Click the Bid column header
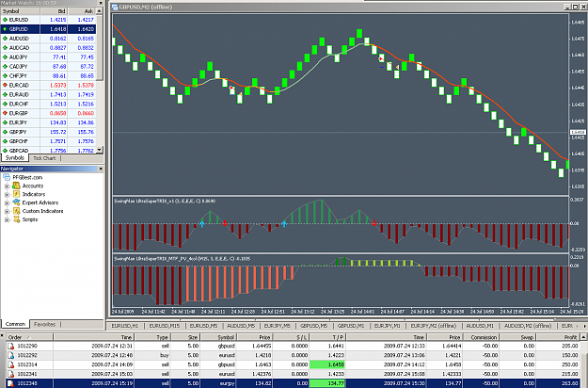Image resolution: width=588 pixels, height=388 pixels. tap(54, 11)
